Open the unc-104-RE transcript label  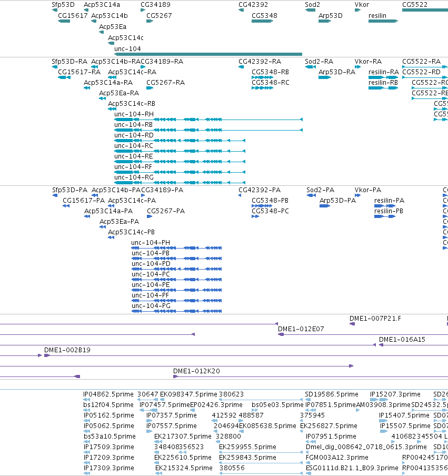(134, 156)
